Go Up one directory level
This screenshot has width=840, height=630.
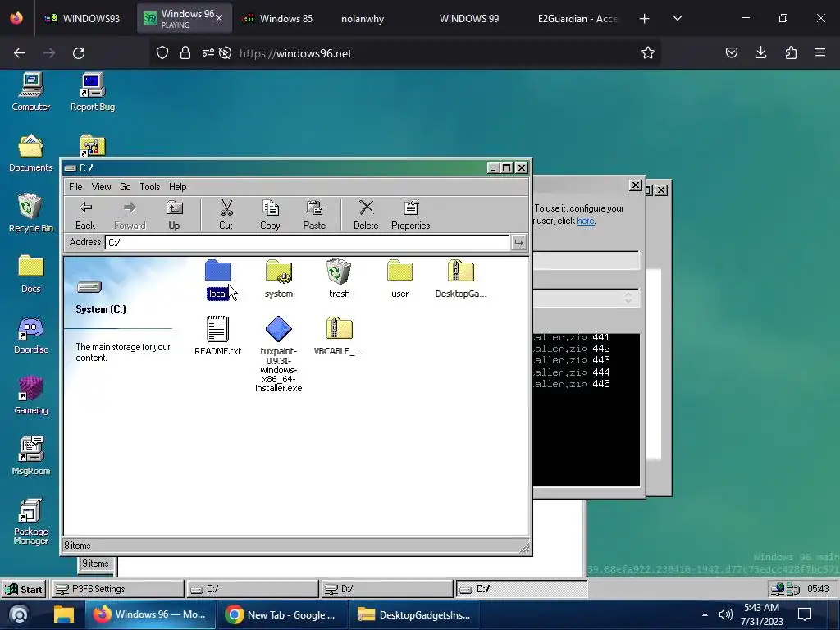(174, 215)
